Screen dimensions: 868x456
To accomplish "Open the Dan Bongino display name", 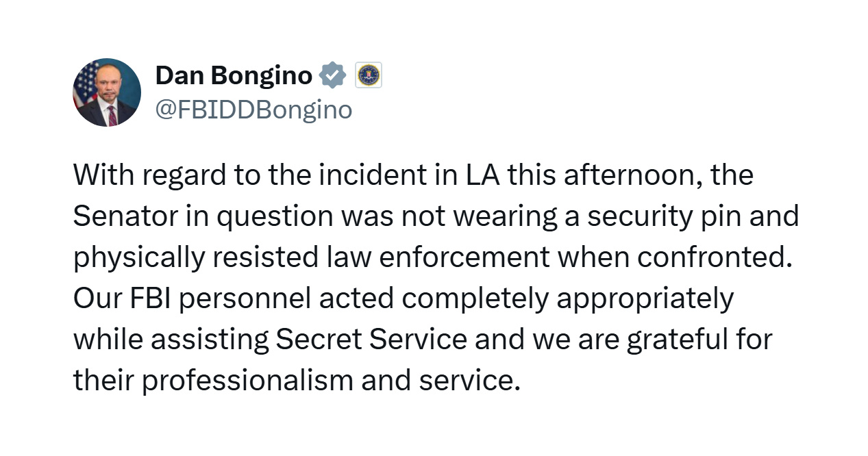I will tap(234, 75).
